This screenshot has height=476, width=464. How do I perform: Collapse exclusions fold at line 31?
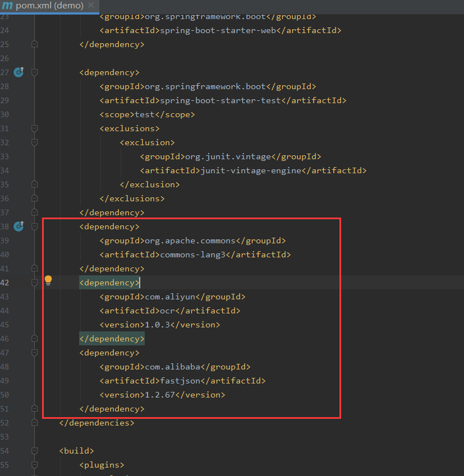pyautogui.click(x=35, y=128)
